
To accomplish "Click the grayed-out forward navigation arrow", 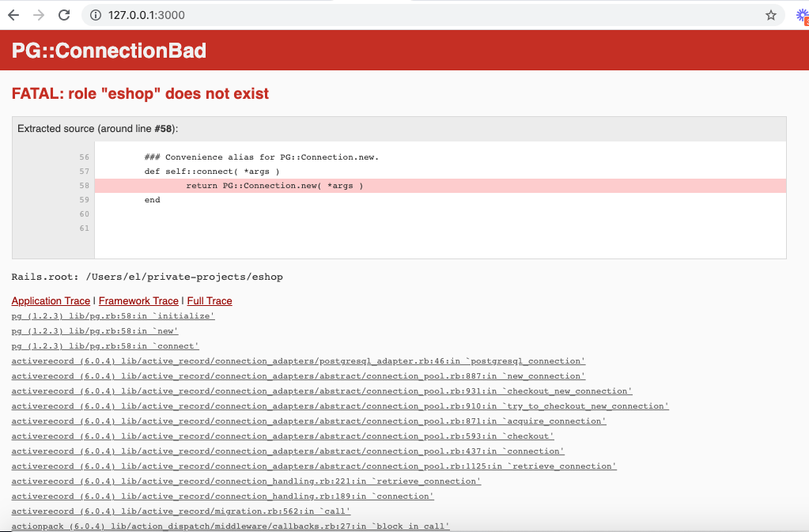I will [38, 15].
